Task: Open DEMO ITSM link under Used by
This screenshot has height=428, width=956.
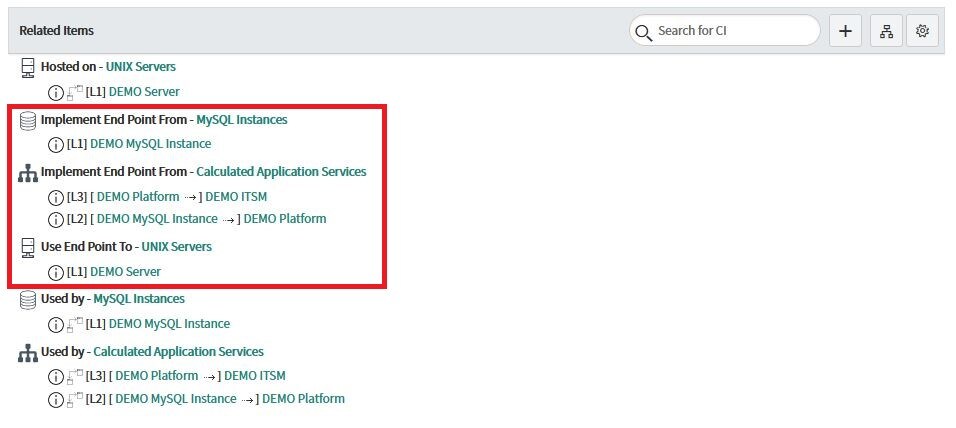Action: tap(255, 376)
